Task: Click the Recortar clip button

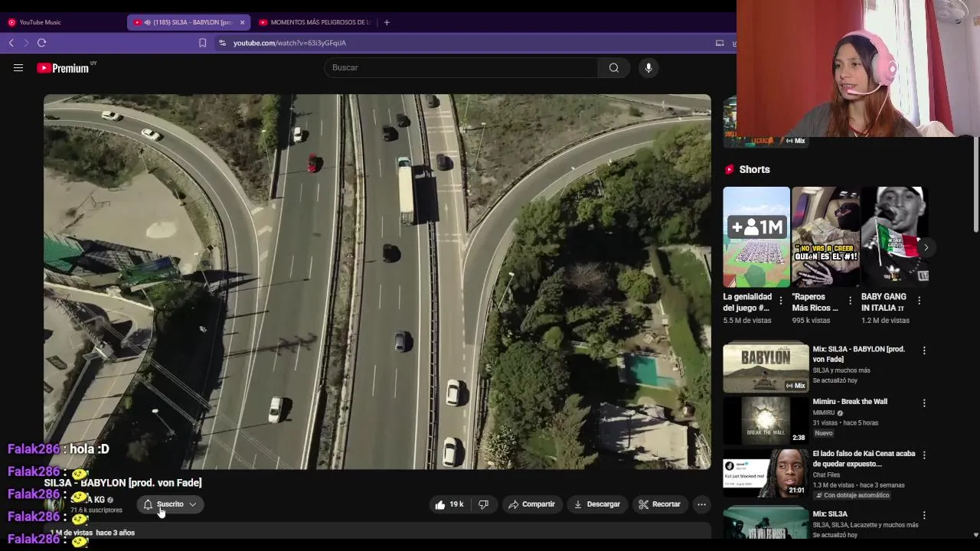Action: pos(659,504)
